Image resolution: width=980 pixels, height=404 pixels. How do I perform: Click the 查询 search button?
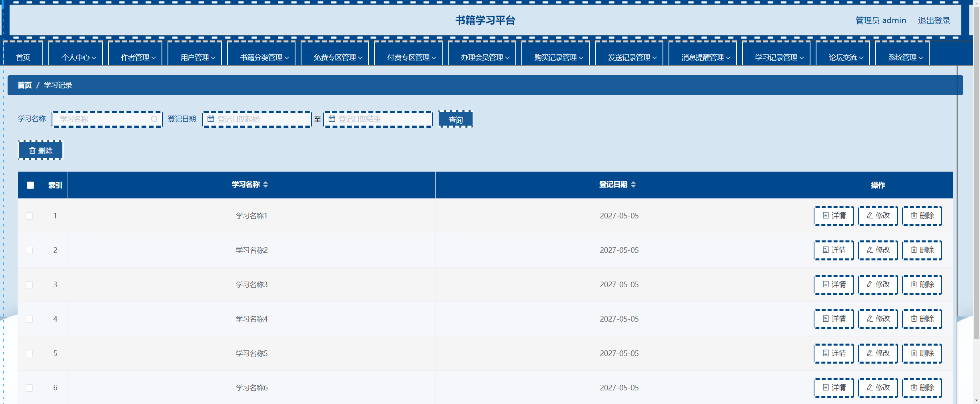[x=455, y=120]
